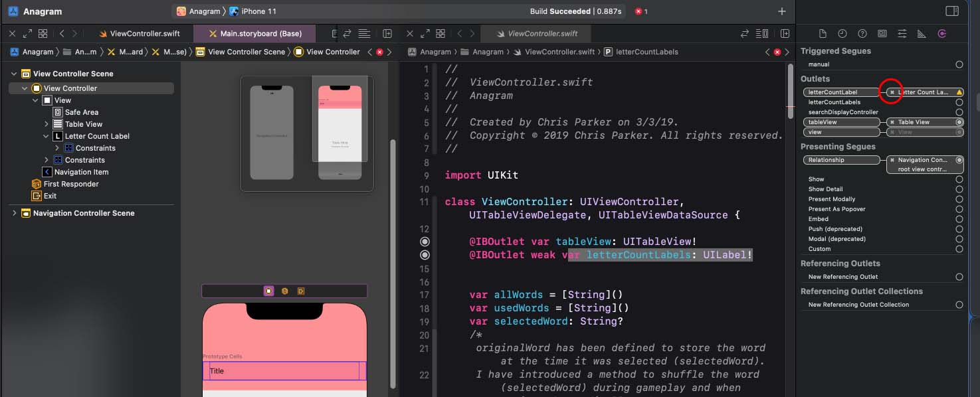The image size is (980, 397).
Task: Click the letterCountLabel outlet pill
Action: [x=841, y=92]
